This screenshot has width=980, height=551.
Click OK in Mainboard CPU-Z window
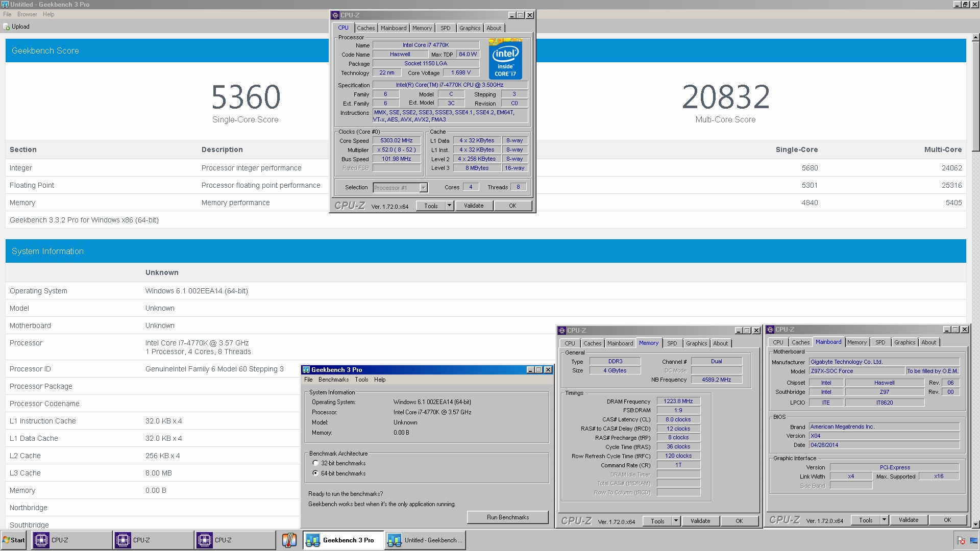tap(947, 520)
